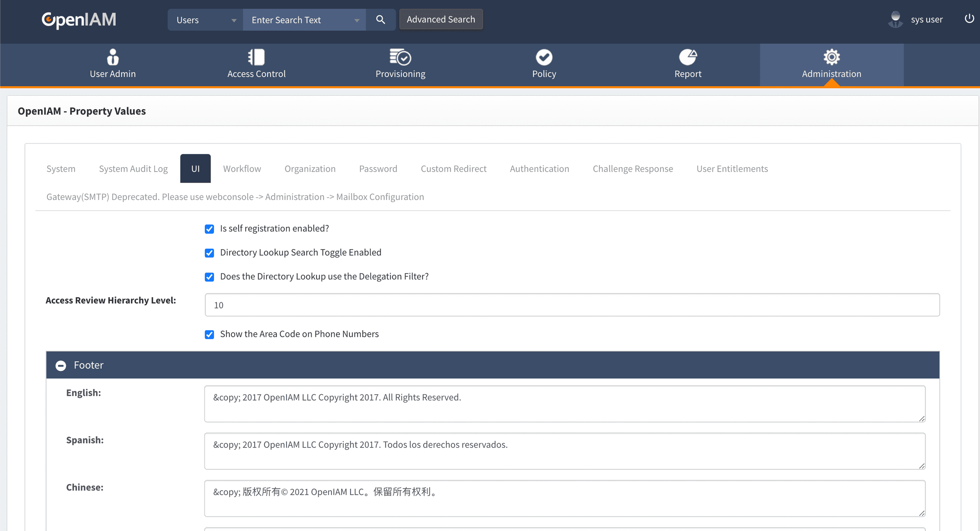The width and height of the screenshot is (980, 531).
Task: Click the 'Spanish:' label
Action: coord(85,440)
